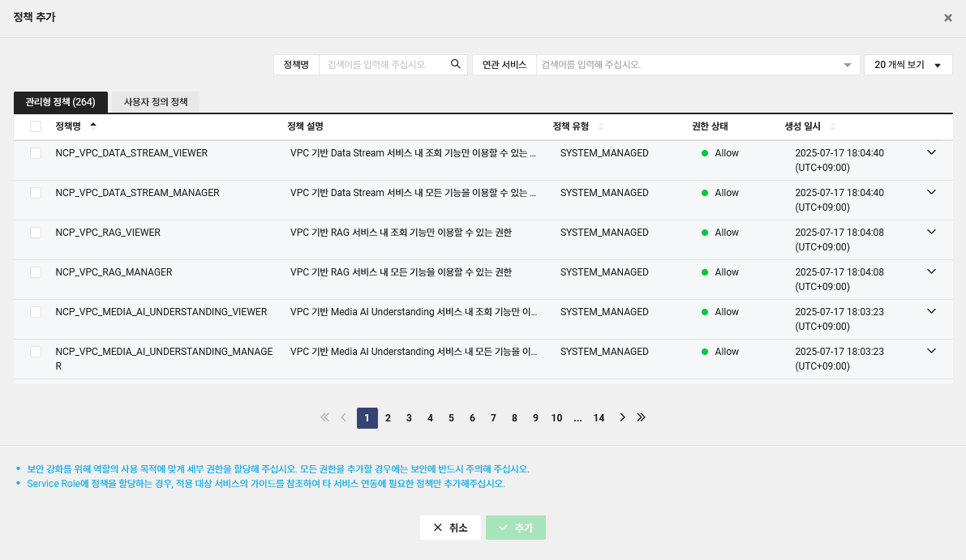
Task: Check NCP_VPC_RAG_VIEWER policy checkbox
Action: coord(36,233)
